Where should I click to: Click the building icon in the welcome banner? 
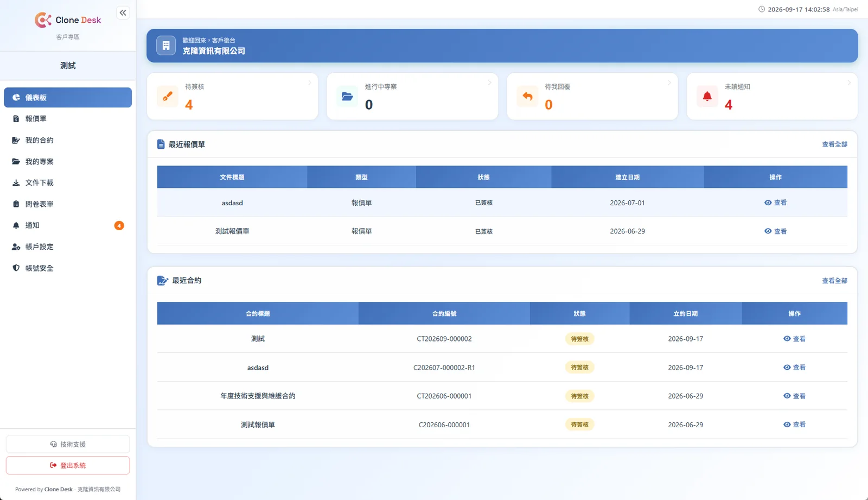(166, 46)
